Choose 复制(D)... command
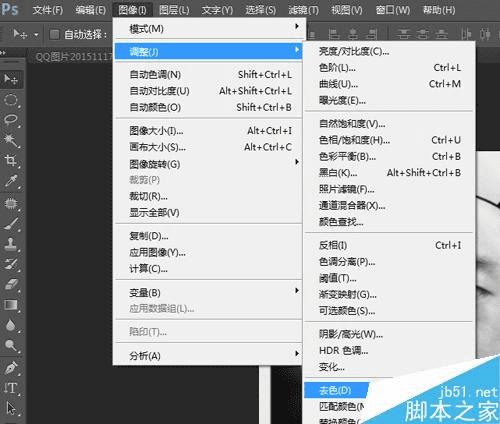 (x=208, y=236)
